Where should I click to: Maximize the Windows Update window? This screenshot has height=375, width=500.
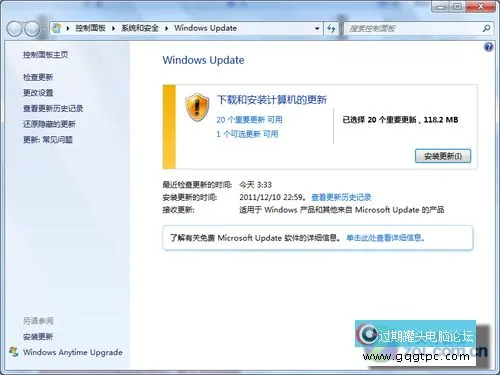pyautogui.click(x=457, y=7)
